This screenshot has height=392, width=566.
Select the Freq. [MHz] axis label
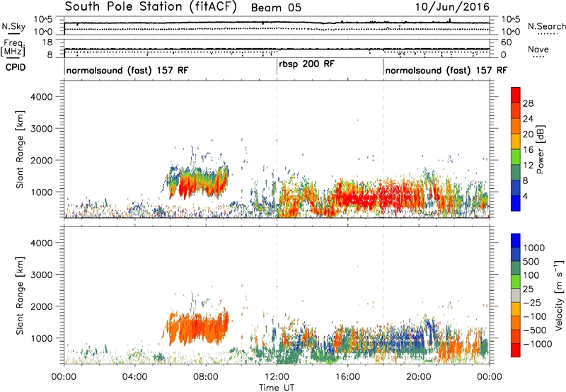(x=14, y=48)
